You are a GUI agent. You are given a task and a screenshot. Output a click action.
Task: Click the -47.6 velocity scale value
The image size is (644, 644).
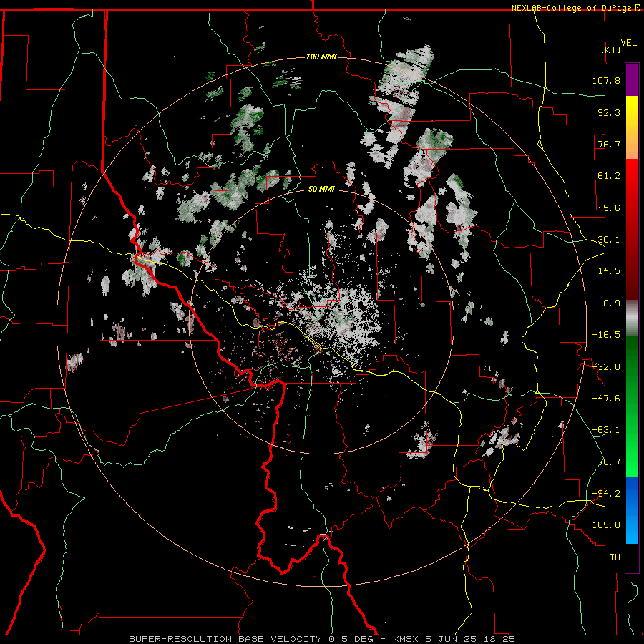(606, 399)
